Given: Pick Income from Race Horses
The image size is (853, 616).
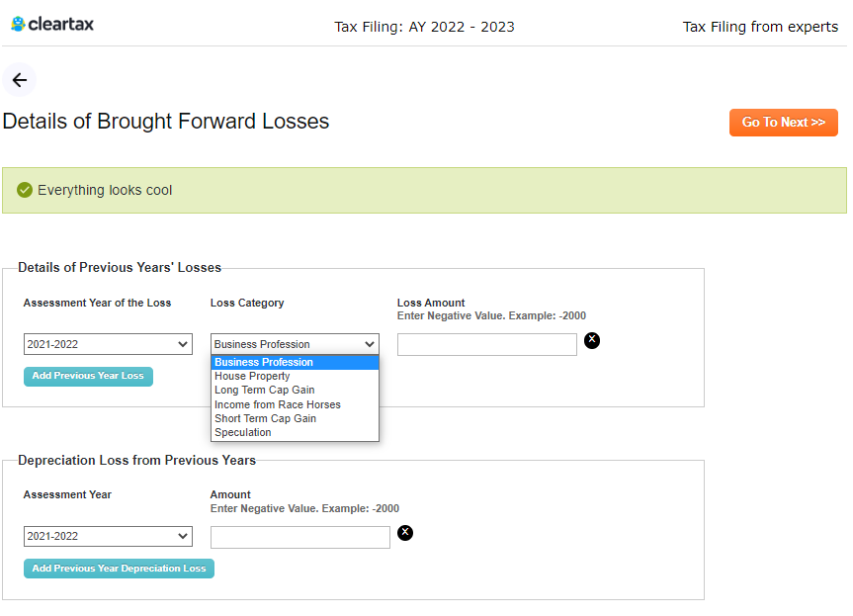Looking at the screenshot, I should click(295, 404).
